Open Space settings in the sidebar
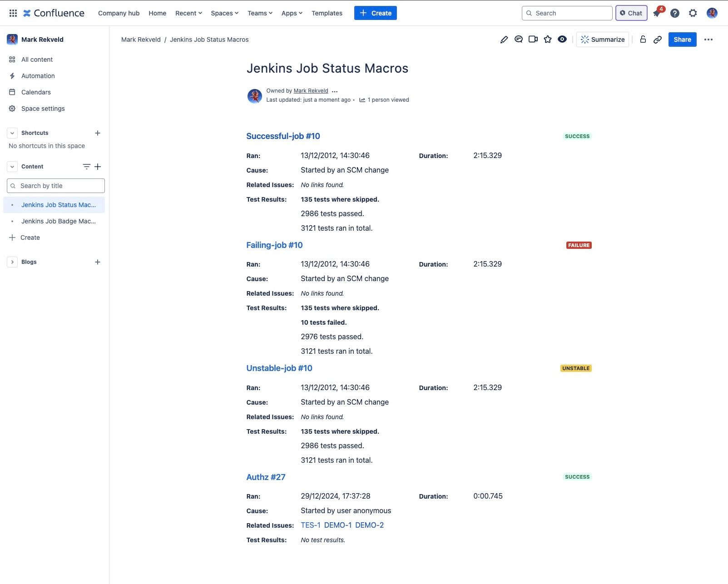Image resolution: width=728 pixels, height=584 pixels. (54, 109)
